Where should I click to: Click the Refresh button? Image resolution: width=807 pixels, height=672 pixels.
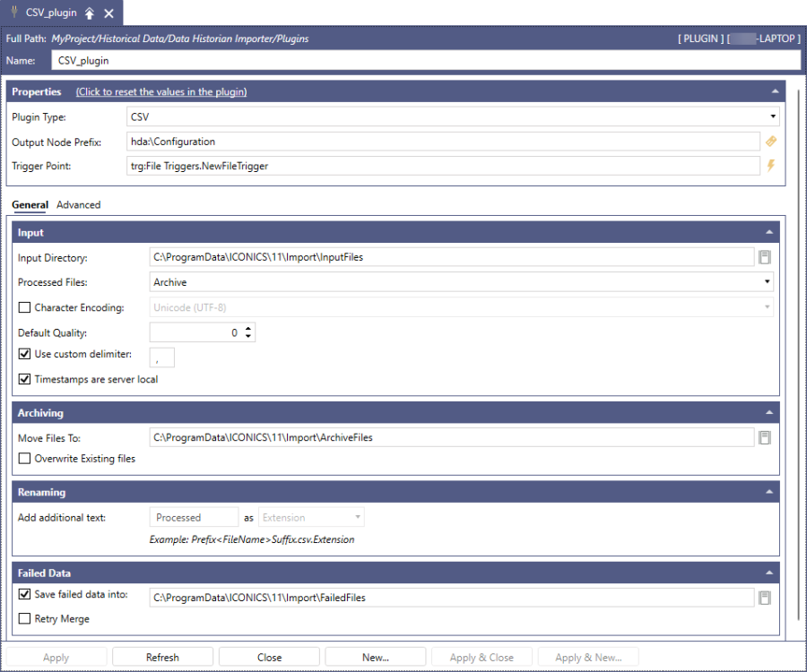point(162,657)
